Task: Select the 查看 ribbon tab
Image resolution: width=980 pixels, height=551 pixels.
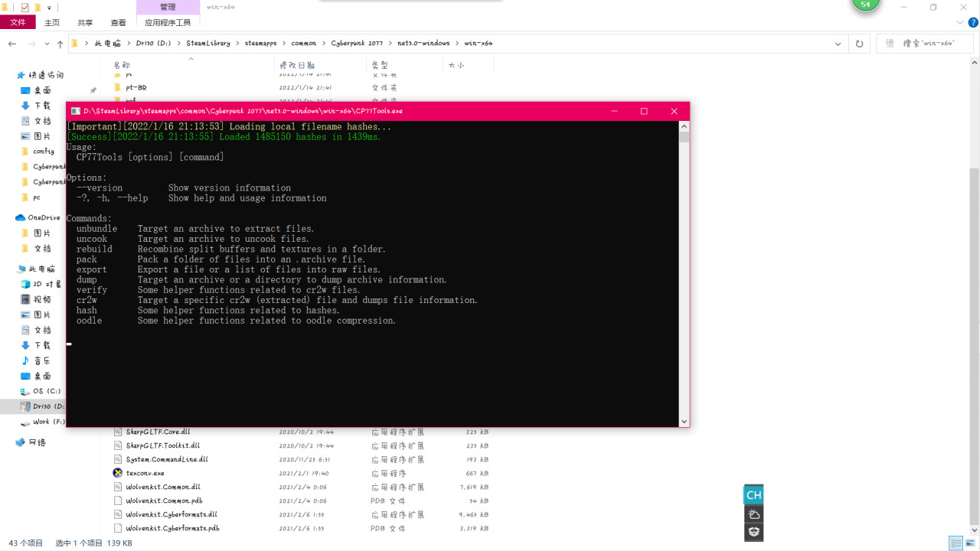Action: tap(118, 23)
